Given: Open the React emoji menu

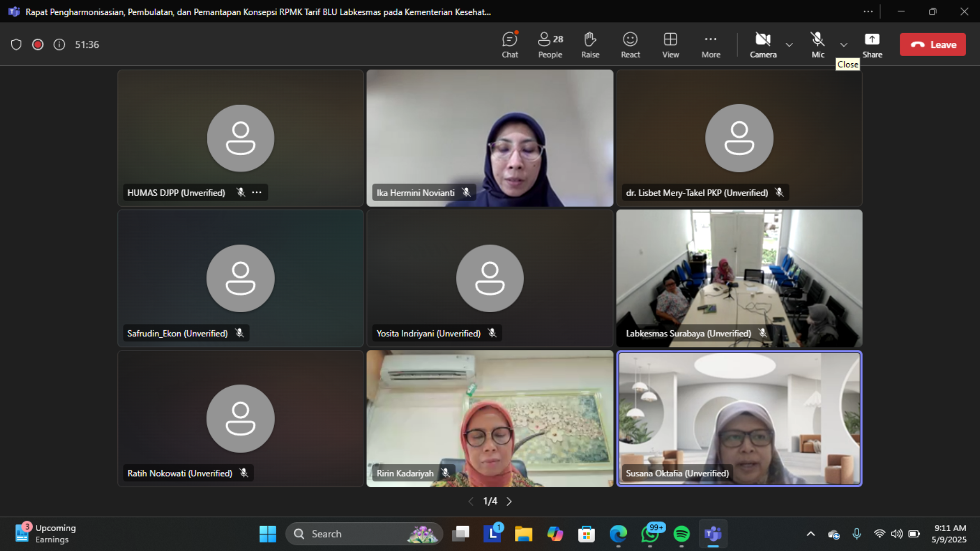Looking at the screenshot, I should click(x=630, y=45).
